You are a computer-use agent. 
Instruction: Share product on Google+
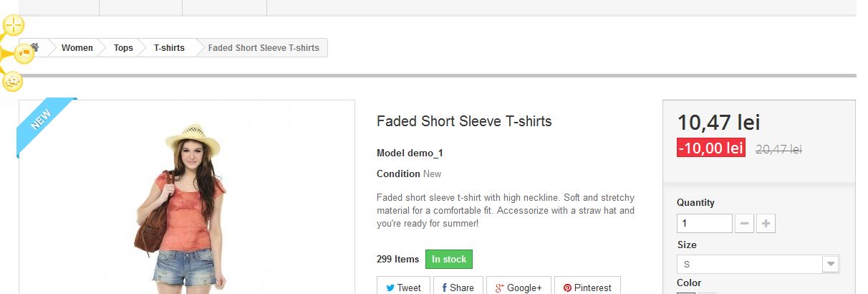pyautogui.click(x=519, y=287)
